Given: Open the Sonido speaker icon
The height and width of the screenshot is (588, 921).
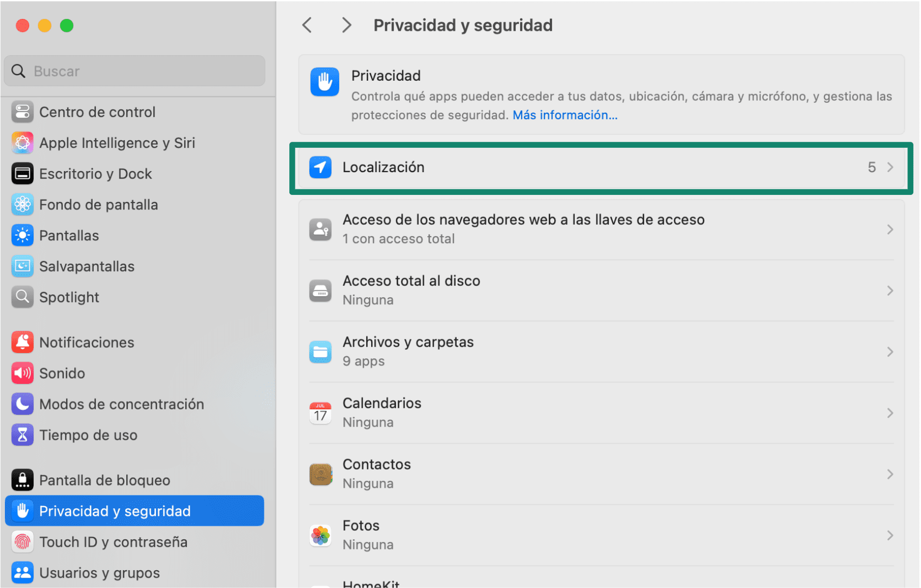Looking at the screenshot, I should tap(22, 373).
